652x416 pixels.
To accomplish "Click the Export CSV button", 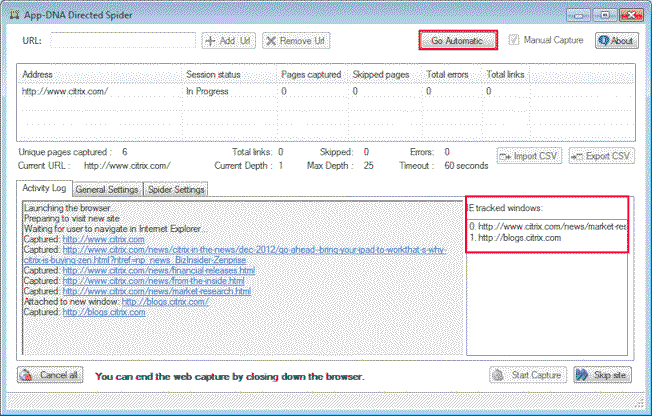I will [x=602, y=156].
